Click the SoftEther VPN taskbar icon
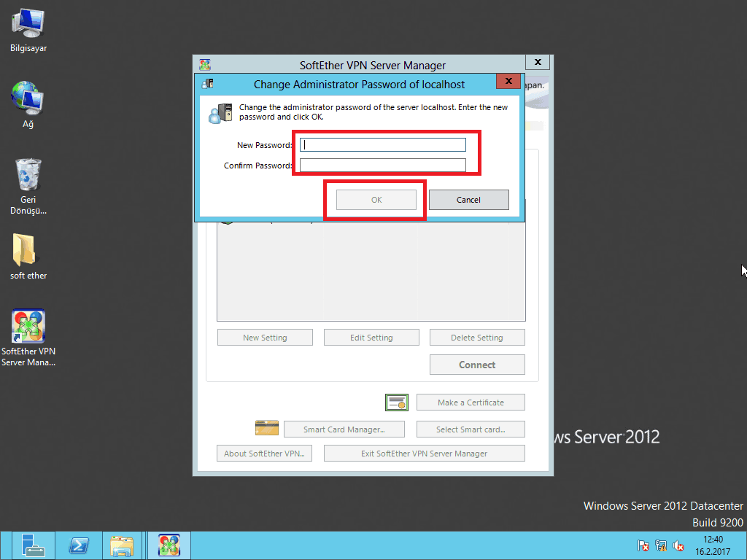The width and height of the screenshot is (747, 560). coord(169,545)
